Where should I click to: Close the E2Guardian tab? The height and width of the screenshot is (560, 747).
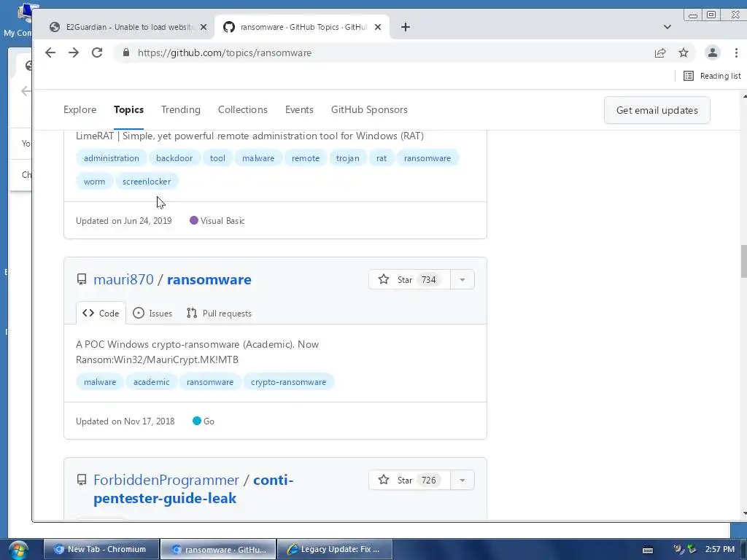pyautogui.click(x=204, y=27)
